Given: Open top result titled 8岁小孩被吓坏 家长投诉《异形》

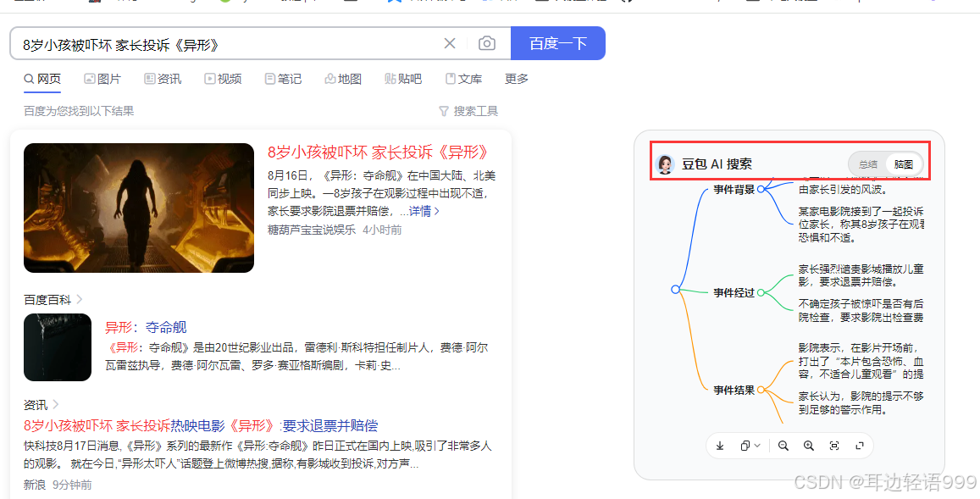Looking at the screenshot, I should click(x=378, y=152).
